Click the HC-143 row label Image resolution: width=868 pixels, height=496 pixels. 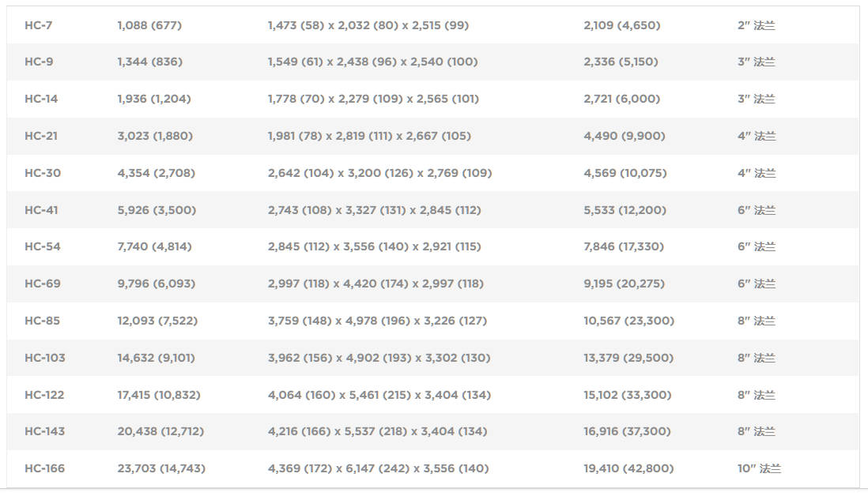(x=45, y=431)
